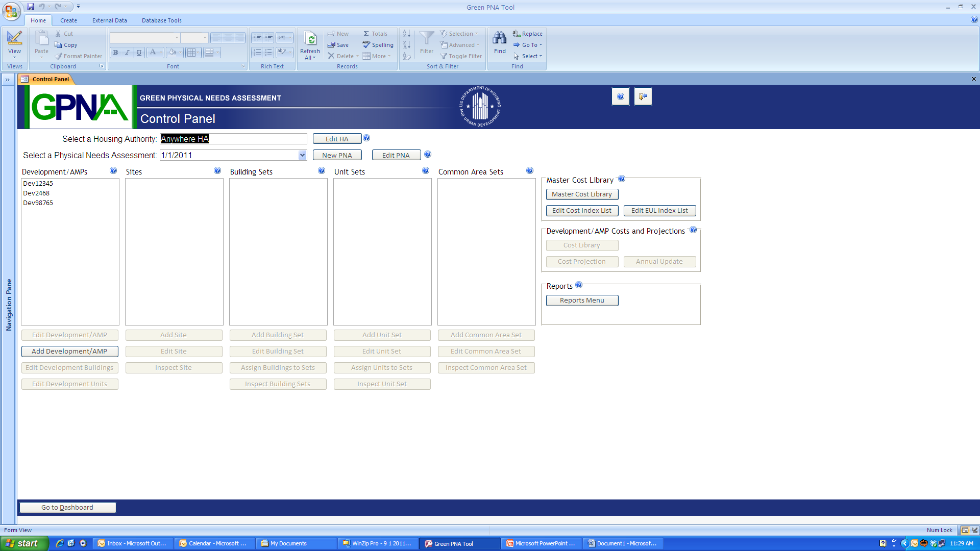Click help icon beside Building Sets
Viewport: 980px width, 551px height.
pos(322,171)
